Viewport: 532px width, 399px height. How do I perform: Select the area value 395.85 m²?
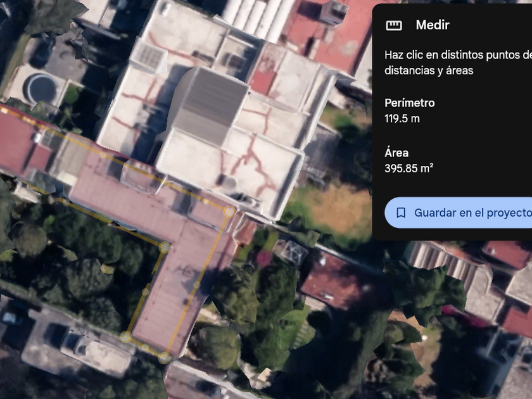409,168
